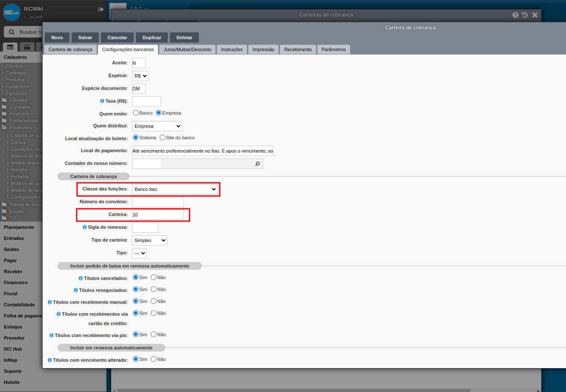Screen dimensions: 566x392
Task: Select the sidebar menu list icon tab
Action: pos(10,47)
